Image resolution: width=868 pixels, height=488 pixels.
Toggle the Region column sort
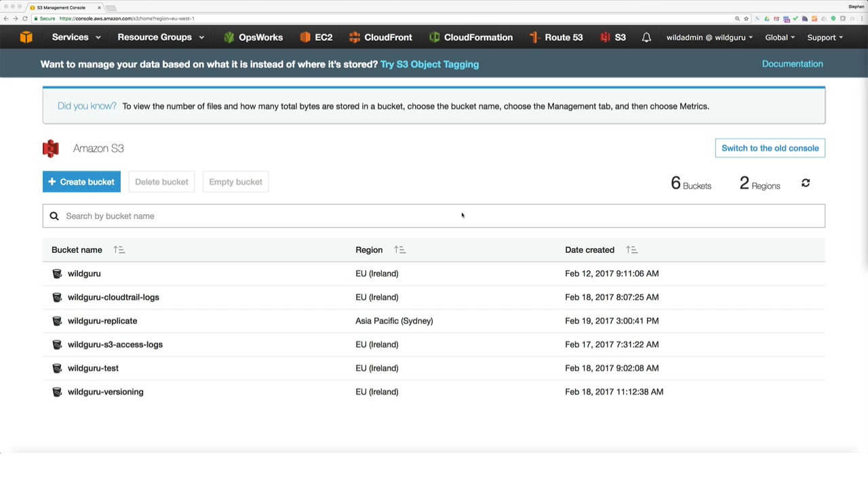(399, 250)
